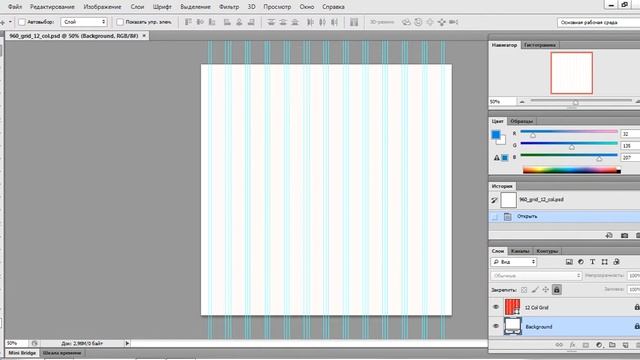Click the Navigator zoom slider
Screen dimensions: 640x360
[581, 101]
